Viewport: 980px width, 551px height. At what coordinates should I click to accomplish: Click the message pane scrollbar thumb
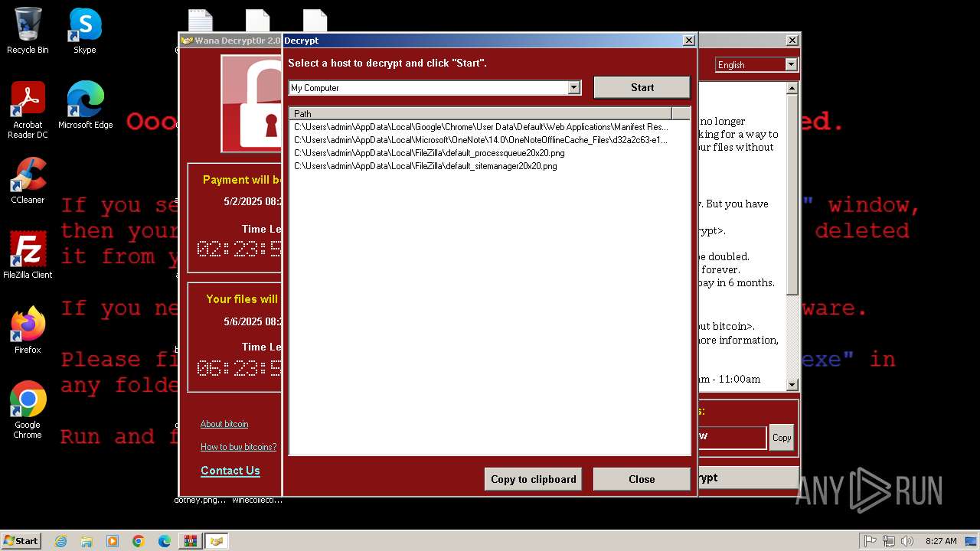click(x=792, y=195)
